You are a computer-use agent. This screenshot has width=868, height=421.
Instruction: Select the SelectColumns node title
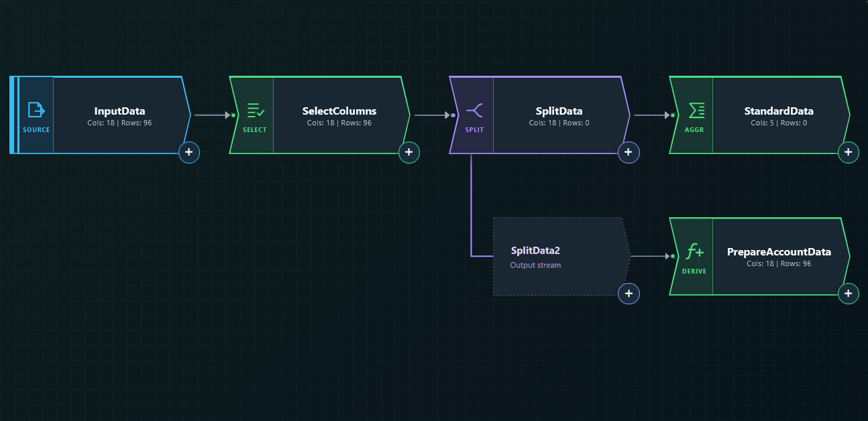click(339, 111)
